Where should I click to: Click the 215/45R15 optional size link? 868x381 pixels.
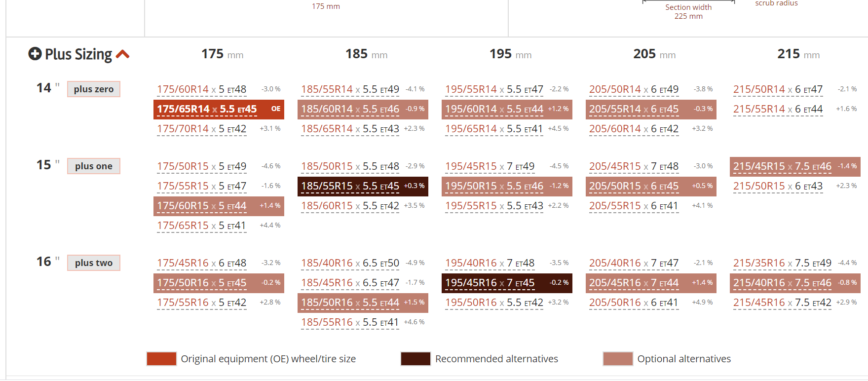782,166
